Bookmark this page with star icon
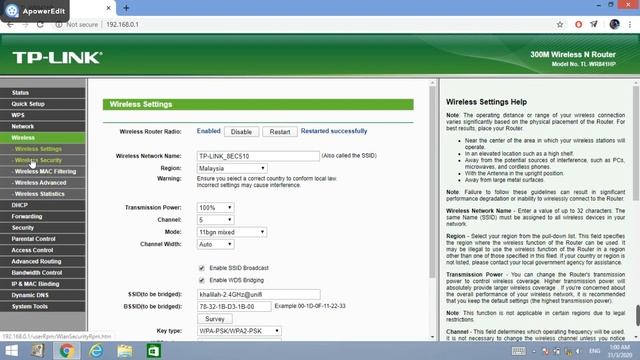This screenshot has width=640, height=360. [560, 24]
